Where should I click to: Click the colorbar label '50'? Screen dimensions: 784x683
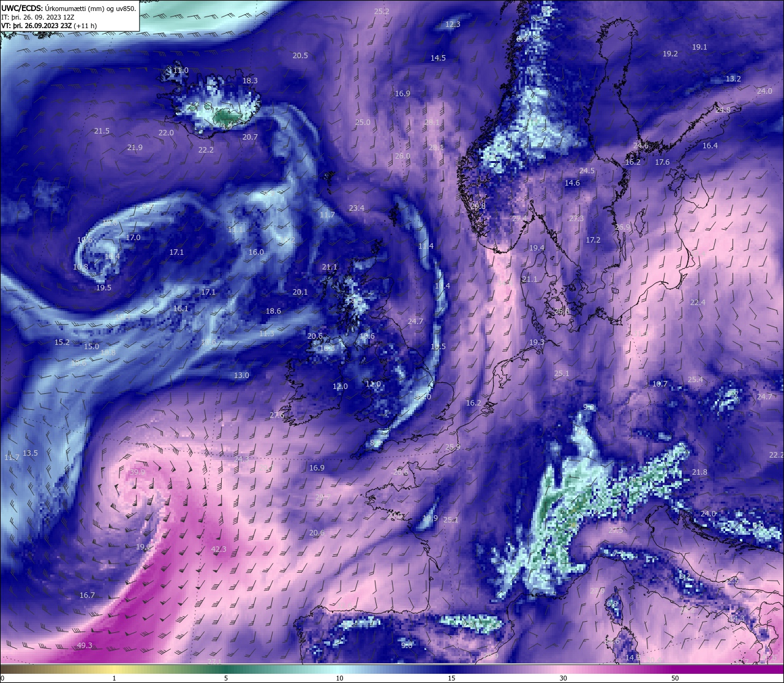coord(675,678)
